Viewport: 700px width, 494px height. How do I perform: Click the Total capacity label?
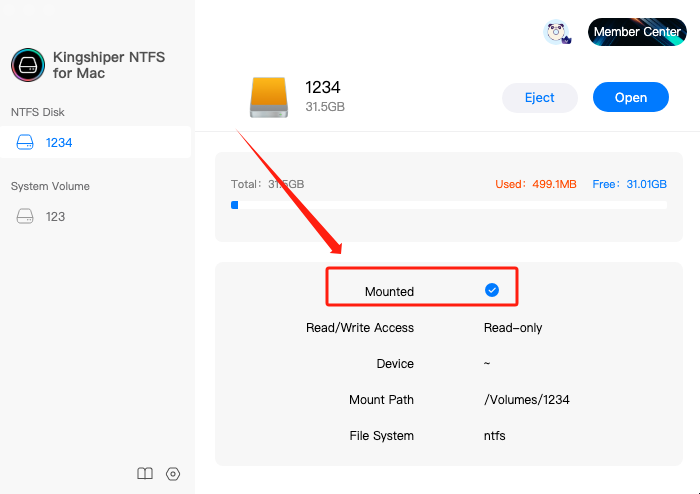(267, 184)
